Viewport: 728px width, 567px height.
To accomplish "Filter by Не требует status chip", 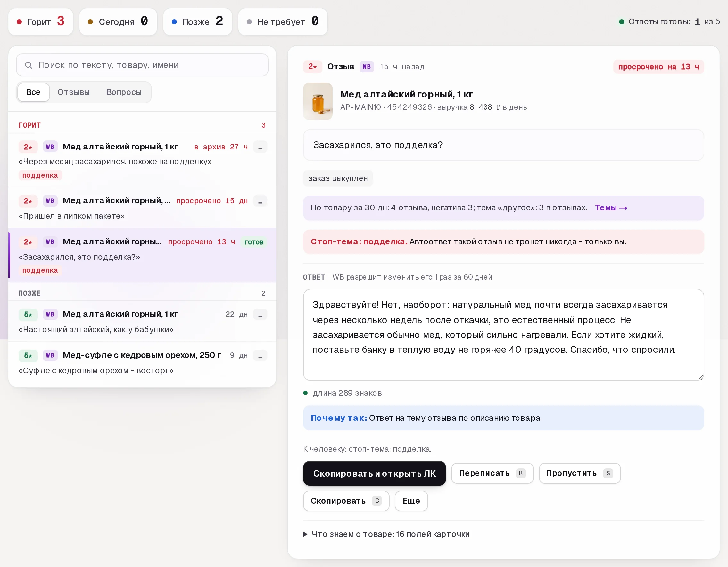I will pyautogui.click(x=283, y=22).
